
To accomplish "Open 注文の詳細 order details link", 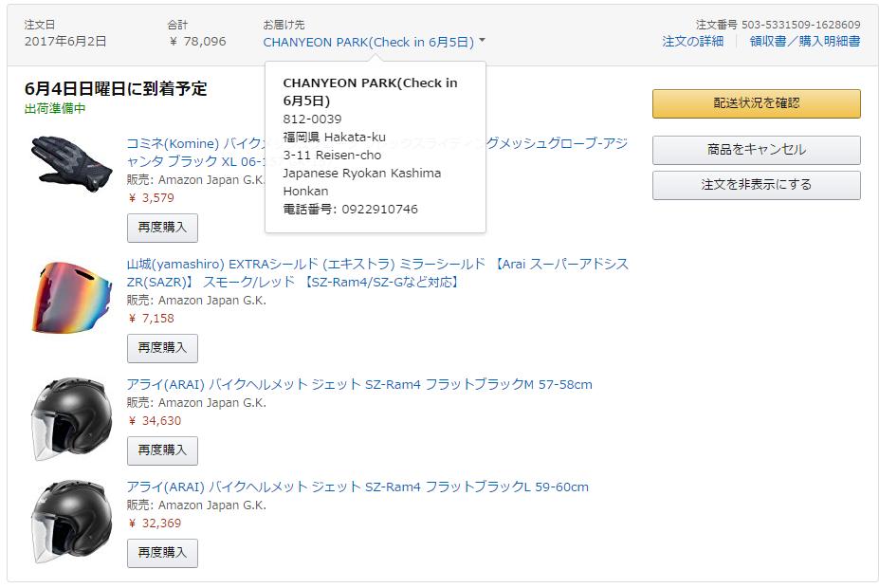I will [692, 41].
